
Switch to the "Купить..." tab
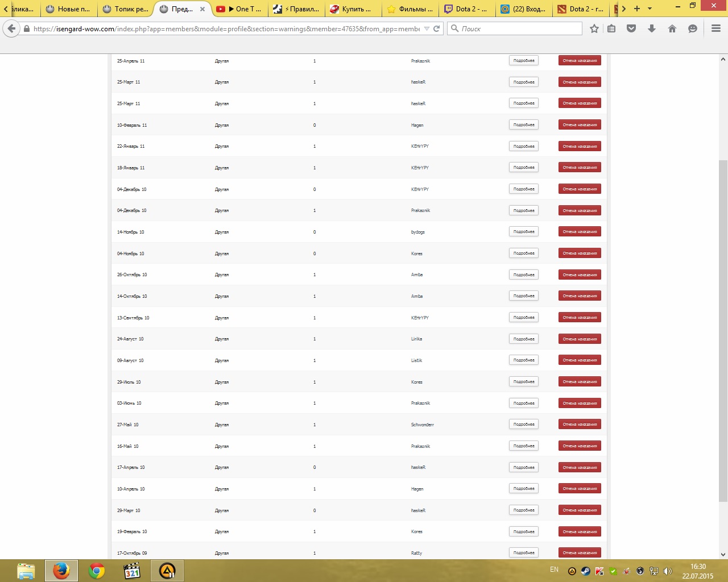pyautogui.click(x=353, y=9)
